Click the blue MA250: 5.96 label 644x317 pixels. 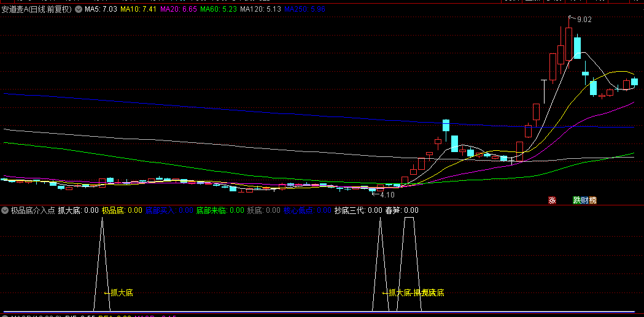[x=305, y=9]
